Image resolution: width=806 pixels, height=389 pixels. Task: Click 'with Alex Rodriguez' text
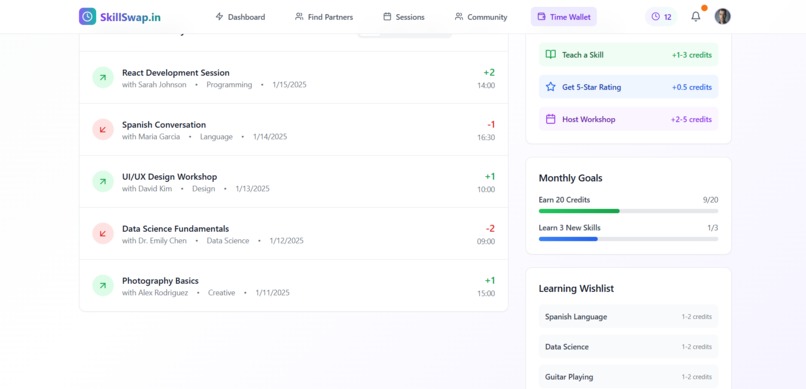(x=155, y=292)
